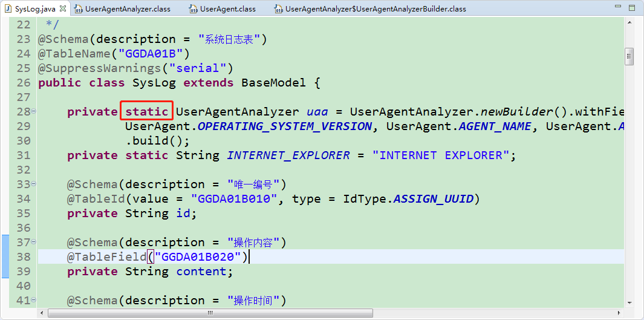Screen dimensions: 644x320
Task: Switch to the UserAgentAnalyzer.class tab
Action: (128, 8)
